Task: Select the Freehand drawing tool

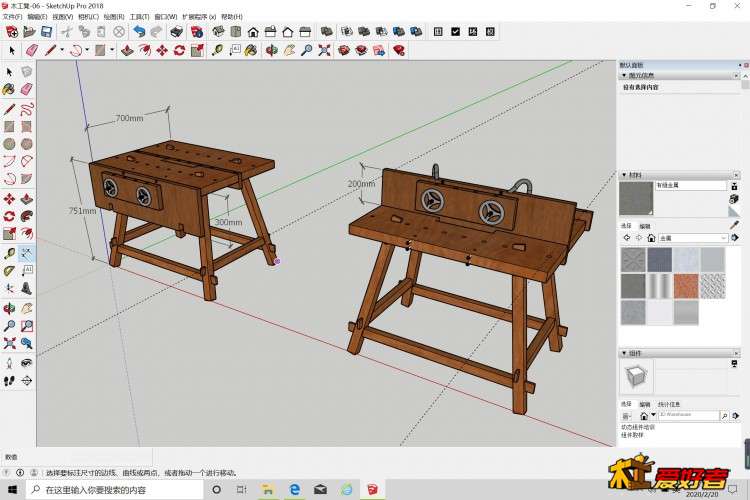Action: point(26,109)
